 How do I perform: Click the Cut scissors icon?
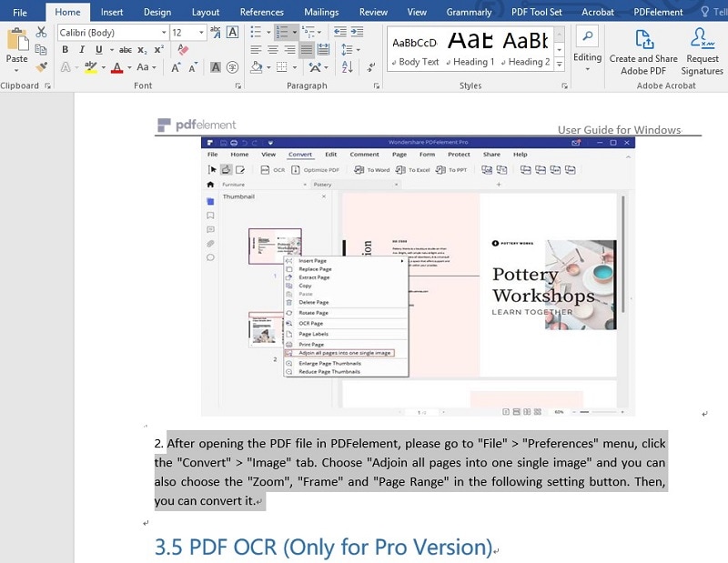41,32
